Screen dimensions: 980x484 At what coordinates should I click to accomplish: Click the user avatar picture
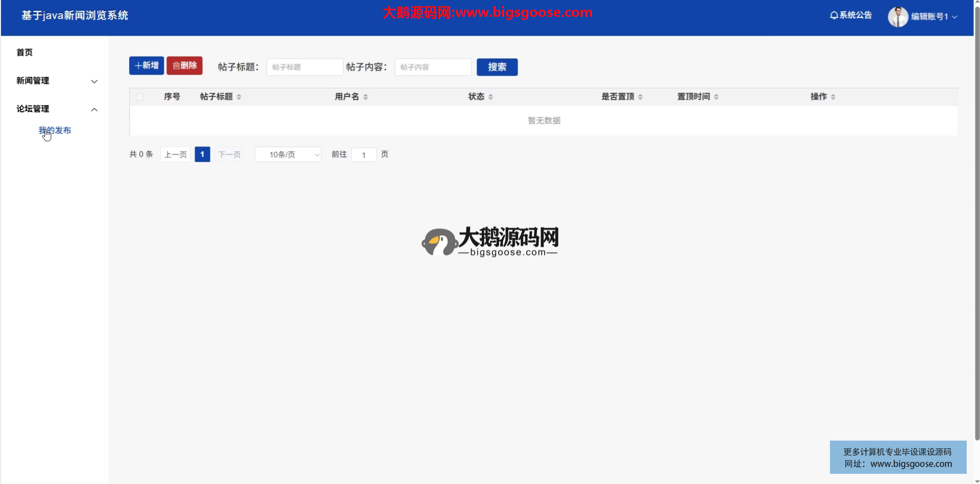(x=898, y=16)
